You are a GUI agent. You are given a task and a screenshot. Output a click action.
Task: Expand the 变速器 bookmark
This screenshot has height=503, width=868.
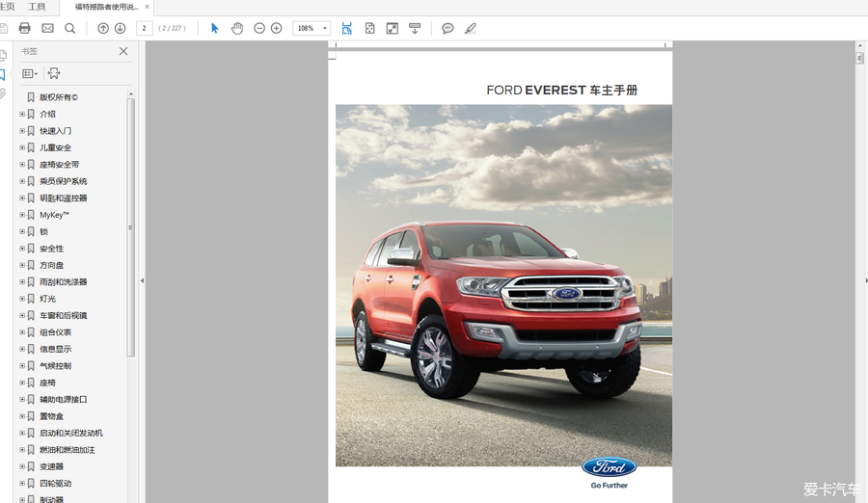coord(22,466)
